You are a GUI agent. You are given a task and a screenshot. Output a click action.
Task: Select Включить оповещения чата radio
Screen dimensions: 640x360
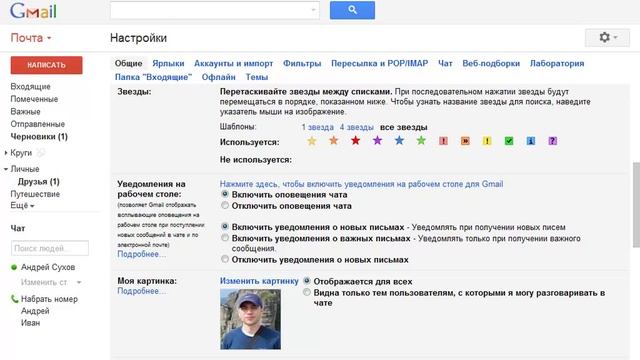click(x=225, y=194)
